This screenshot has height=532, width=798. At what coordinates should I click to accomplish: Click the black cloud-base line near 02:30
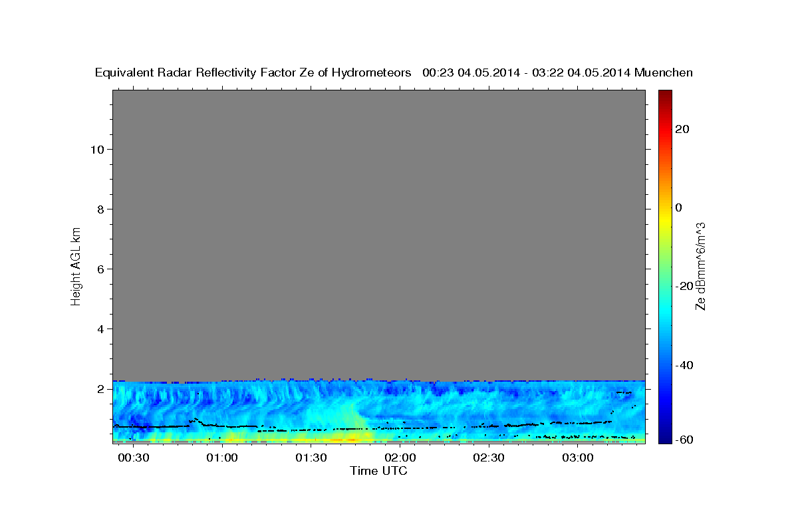(489, 426)
